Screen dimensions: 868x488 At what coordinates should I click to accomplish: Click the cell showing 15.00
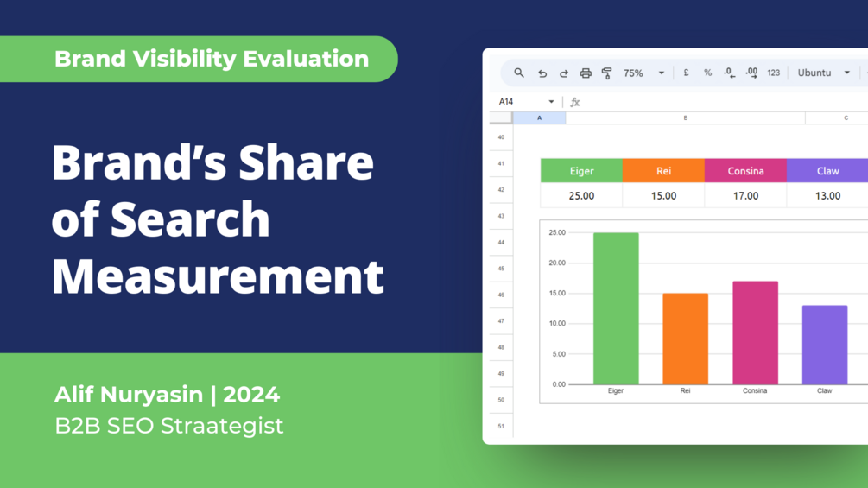663,195
